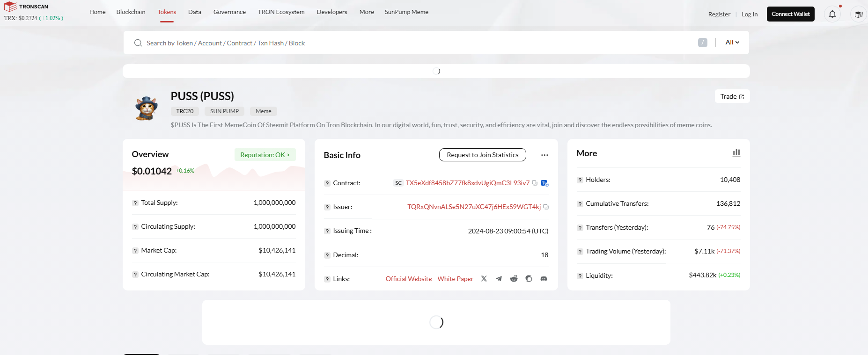Image resolution: width=868 pixels, height=355 pixels.
Task: Click the TRC20 tag
Action: pos(185,111)
